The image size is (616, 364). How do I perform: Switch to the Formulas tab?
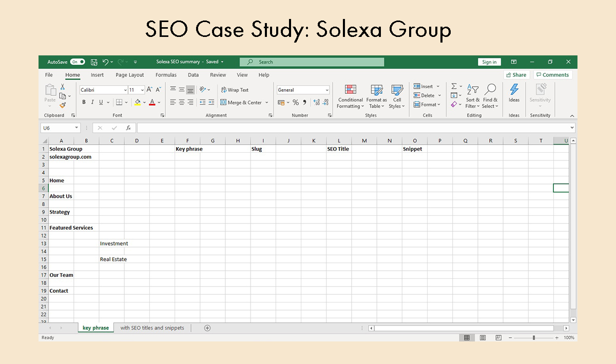pos(166,75)
